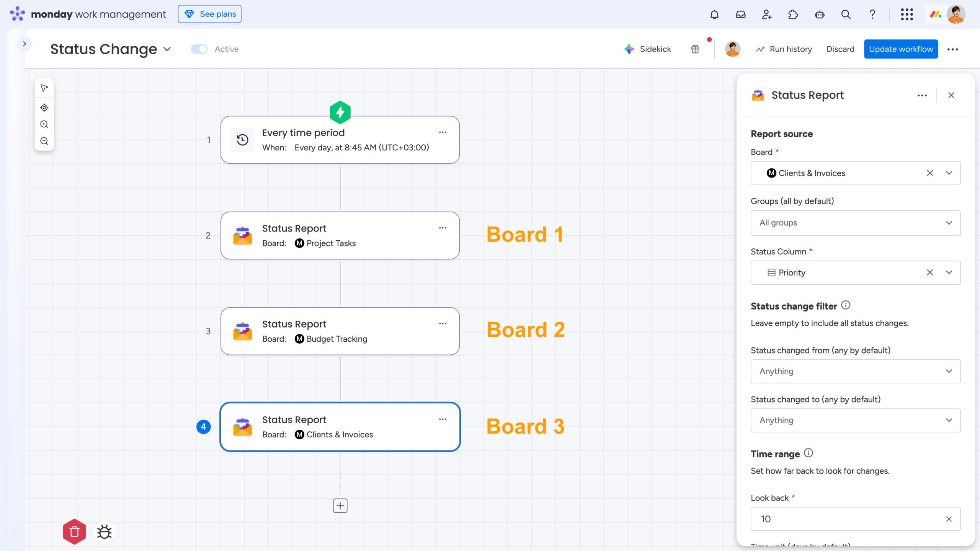Zoom in on the workflow canvas

[x=44, y=124]
